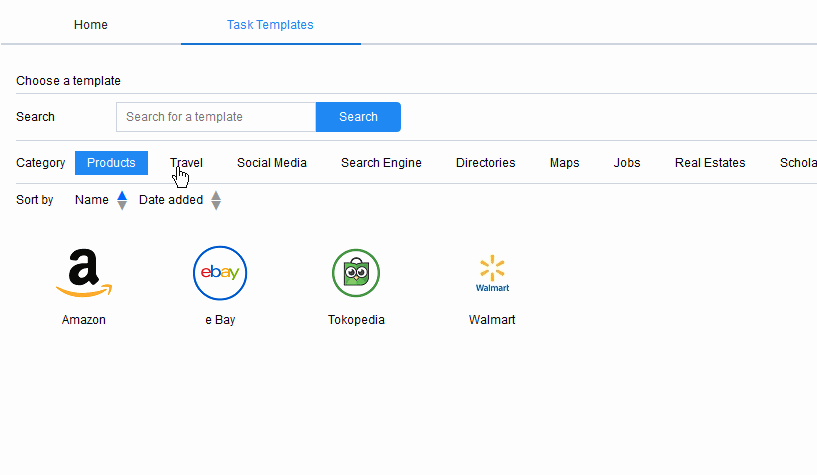Filter by Travel category

(x=186, y=163)
